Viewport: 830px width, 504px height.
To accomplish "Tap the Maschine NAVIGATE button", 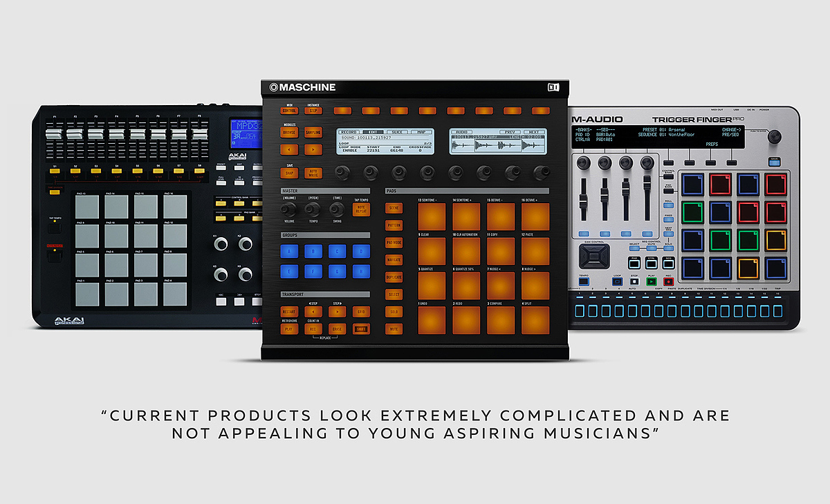I will point(394,259).
